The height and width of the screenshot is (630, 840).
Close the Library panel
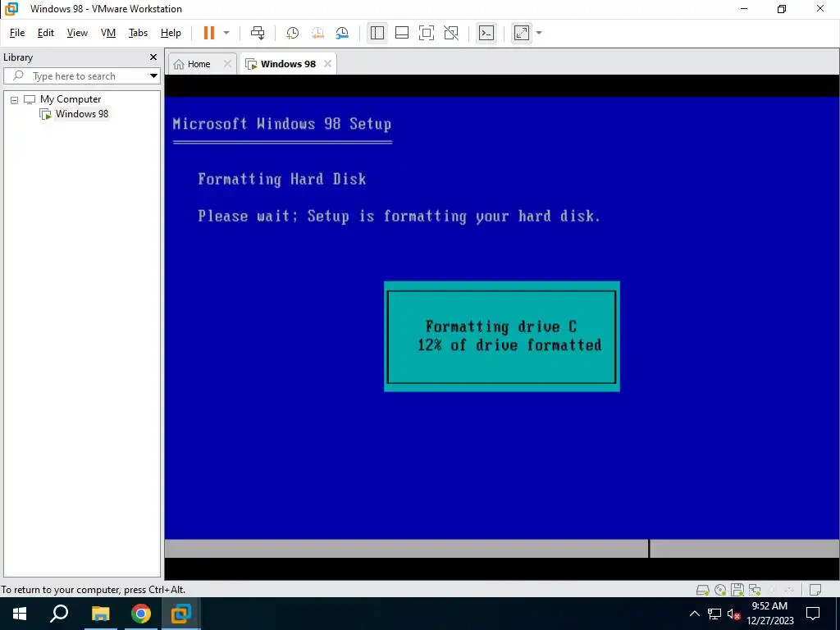click(x=153, y=57)
